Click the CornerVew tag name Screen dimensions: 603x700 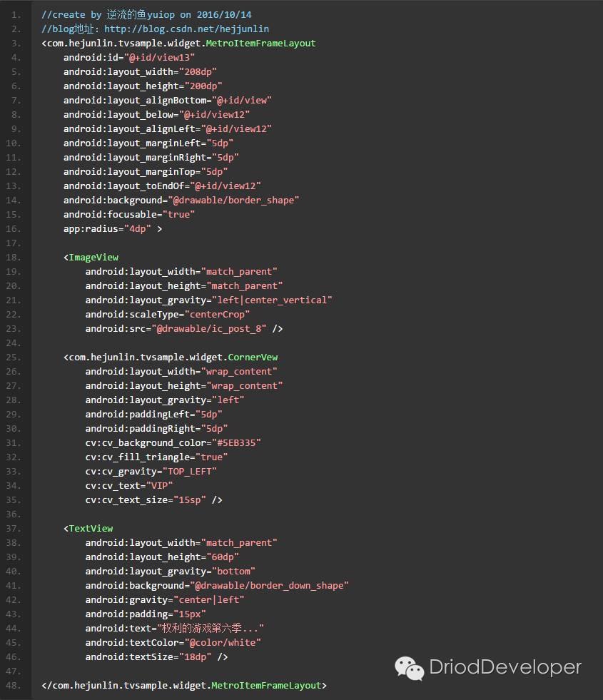click(x=253, y=357)
